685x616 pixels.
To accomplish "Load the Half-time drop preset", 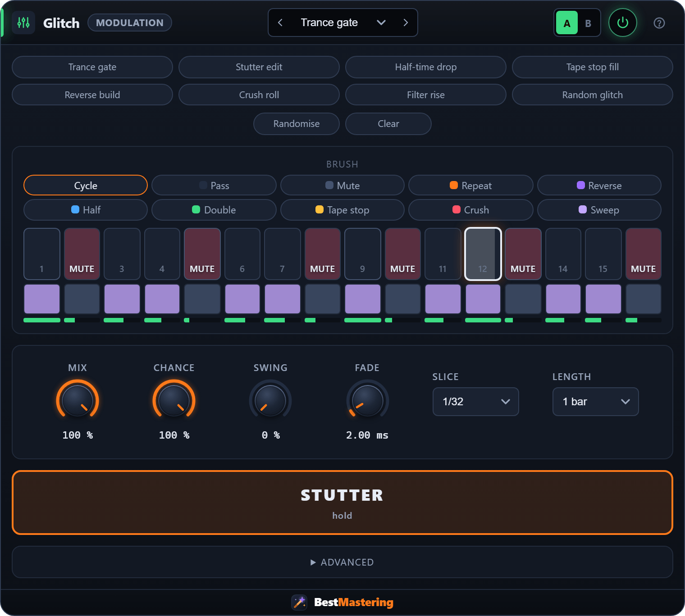I will click(x=426, y=67).
